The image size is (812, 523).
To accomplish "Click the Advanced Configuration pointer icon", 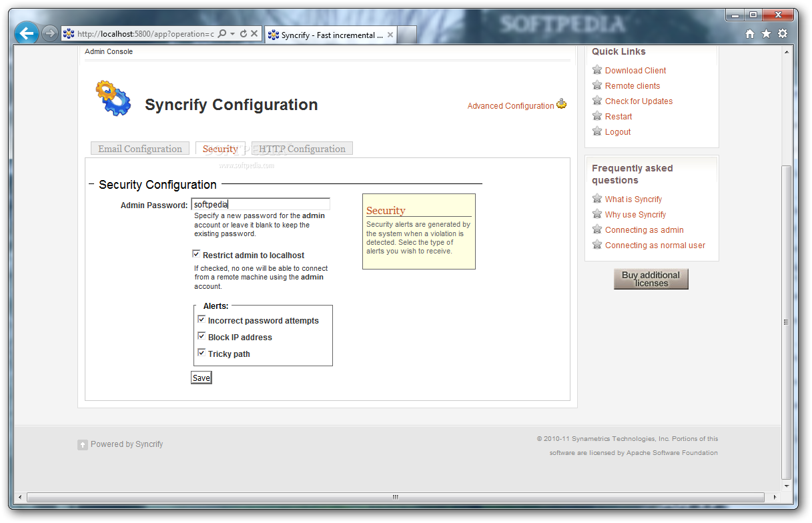I will pos(561,103).
